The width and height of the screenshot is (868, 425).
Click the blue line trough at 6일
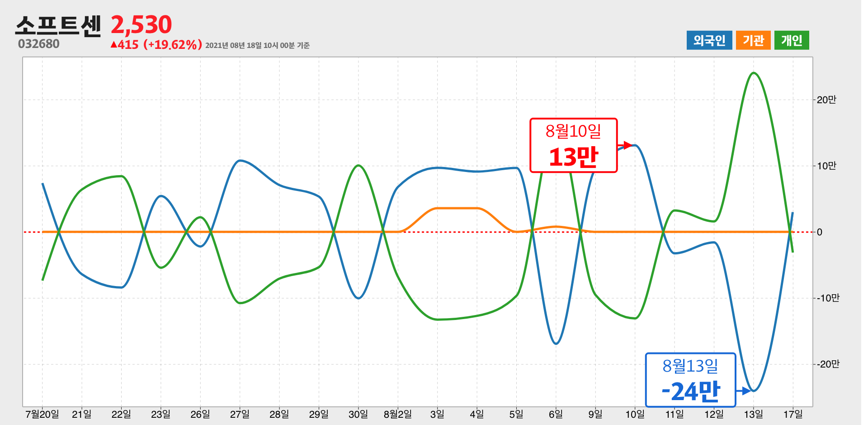point(556,343)
